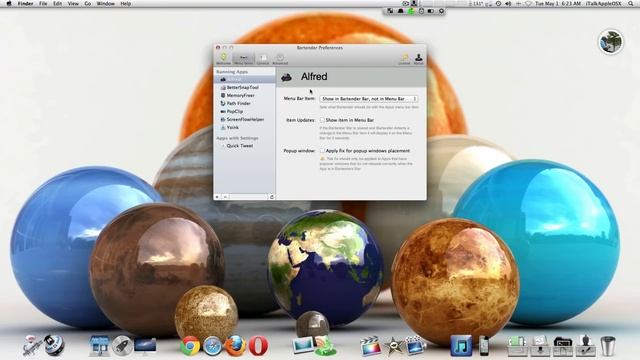Click the green icon in the Bartender Bar
This screenshot has width=640, height=360.
(x=411, y=11)
